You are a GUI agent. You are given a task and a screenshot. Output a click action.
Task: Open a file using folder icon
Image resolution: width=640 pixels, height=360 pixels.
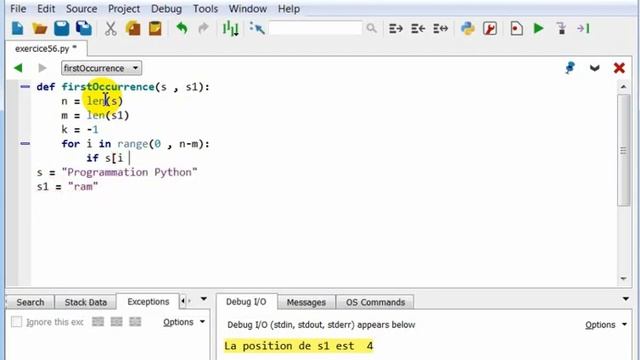coord(40,29)
